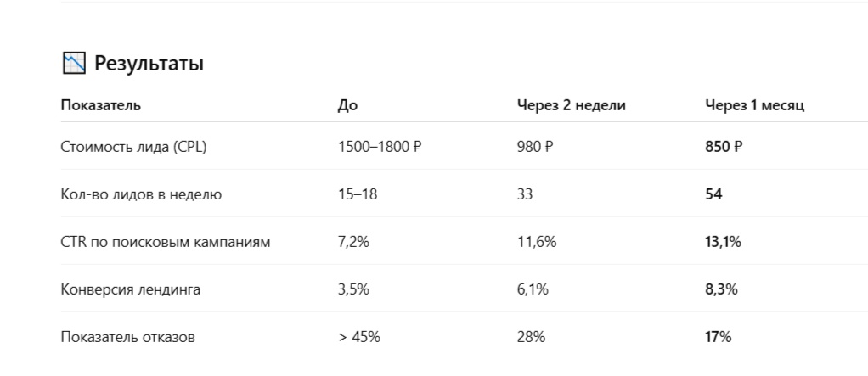
Task: Select the bold 54 leads value
Action: point(713,194)
